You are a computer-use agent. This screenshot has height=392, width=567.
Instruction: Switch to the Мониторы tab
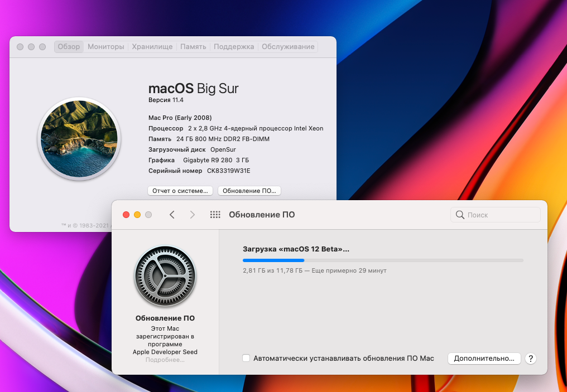click(106, 47)
